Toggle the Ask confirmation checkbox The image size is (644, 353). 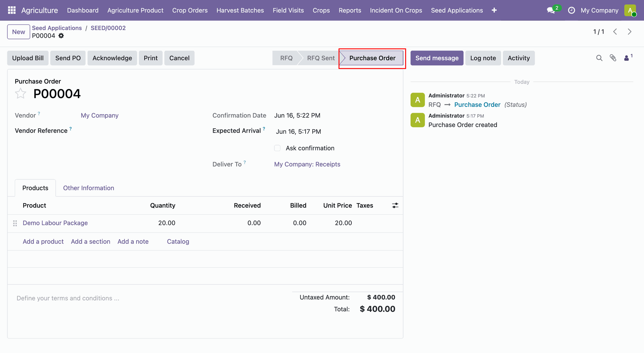(x=277, y=148)
